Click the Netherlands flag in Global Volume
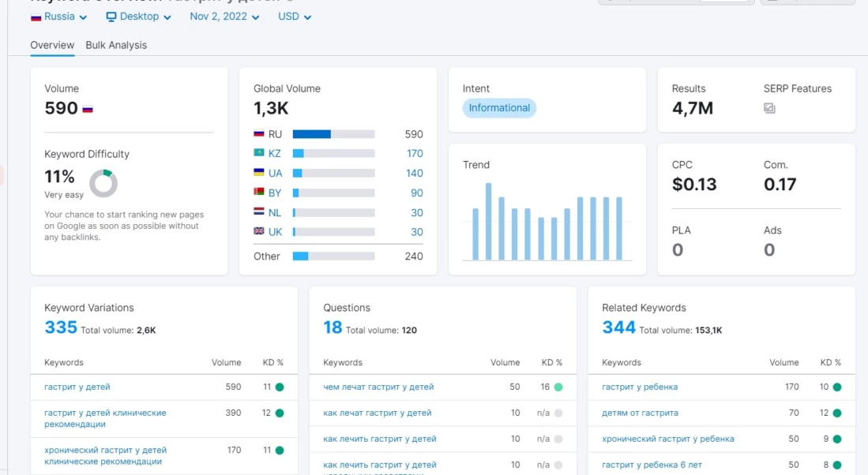The image size is (868, 475). pyautogui.click(x=258, y=212)
